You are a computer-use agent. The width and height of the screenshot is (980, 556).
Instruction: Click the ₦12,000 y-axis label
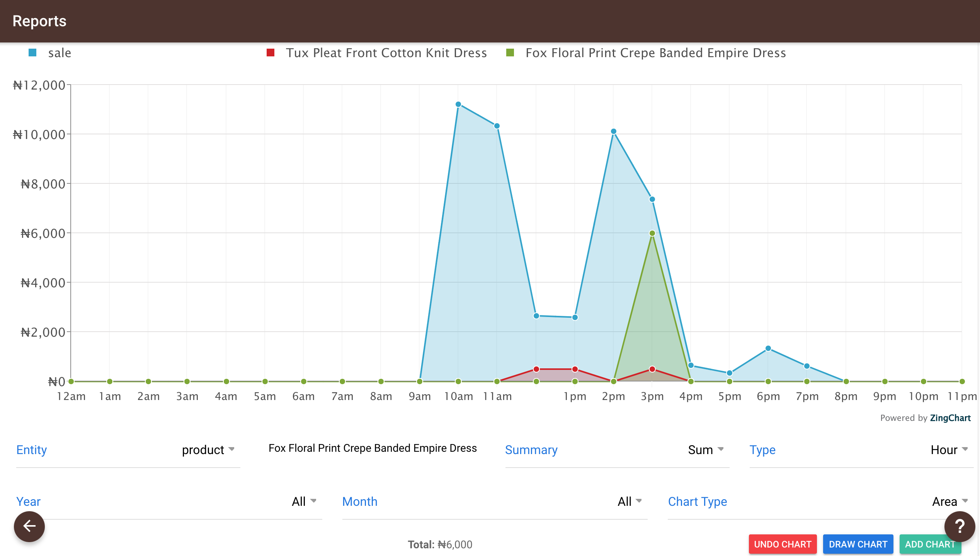pyautogui.click(x=39, y=85)
